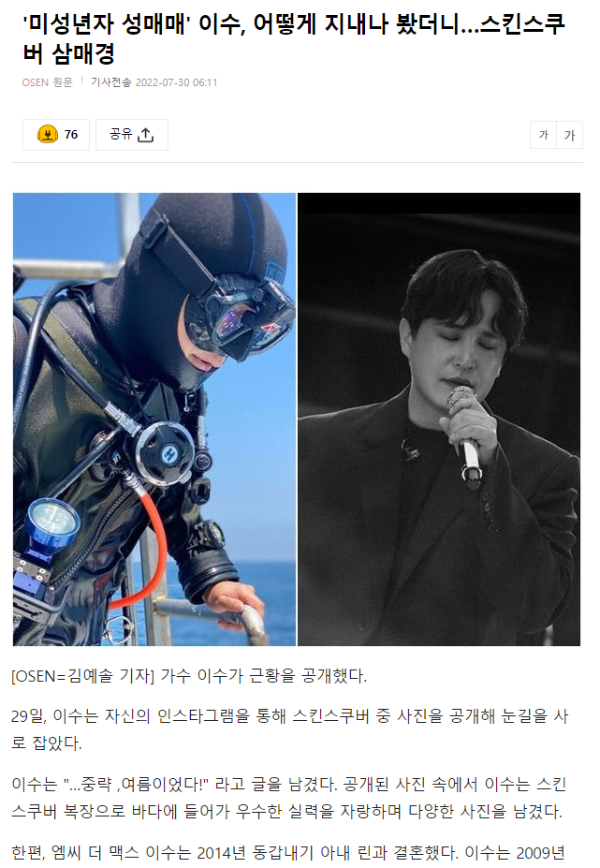Click the 공유 share button label
The width and height of the screenshot is (600, 868).
[x=121, y=134]
